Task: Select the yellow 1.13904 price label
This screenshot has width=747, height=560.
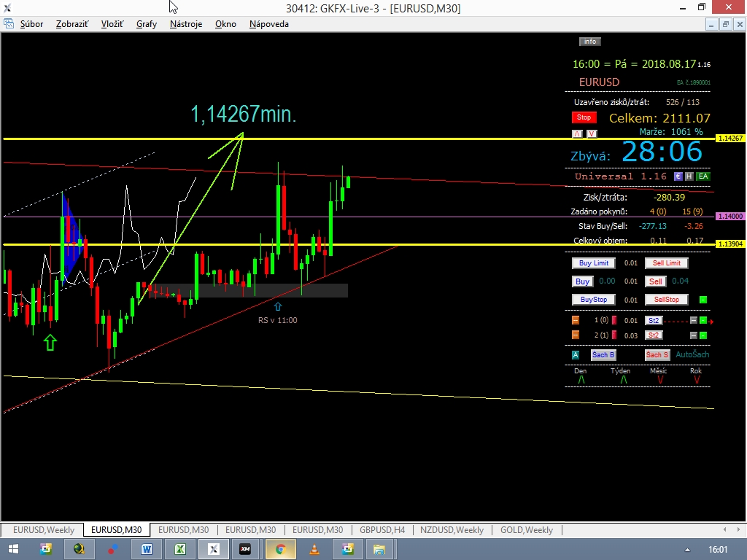Action: coord(730,244)
